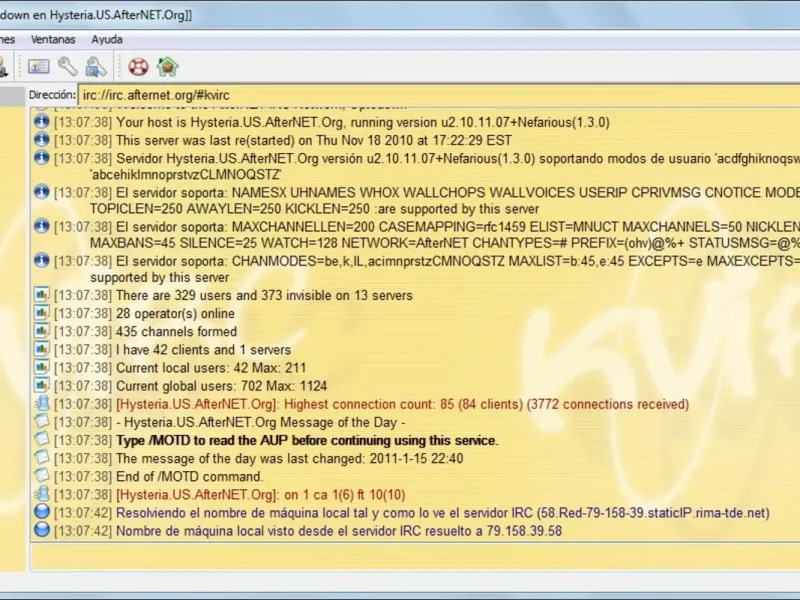Click the text 'last changed: 2011-1-15 22:40'
This screenshot has height=600, width=800.
coord(375,459)
